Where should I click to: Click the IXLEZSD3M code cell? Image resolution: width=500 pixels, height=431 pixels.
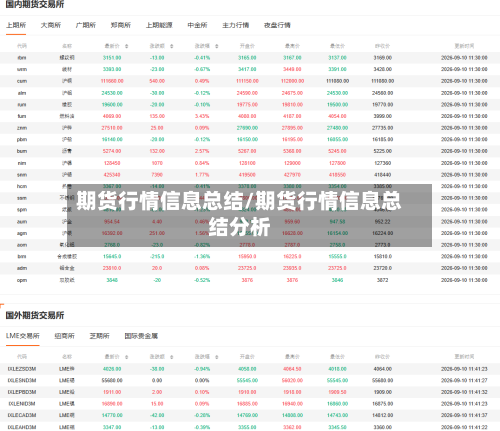[x=22, y=369]
